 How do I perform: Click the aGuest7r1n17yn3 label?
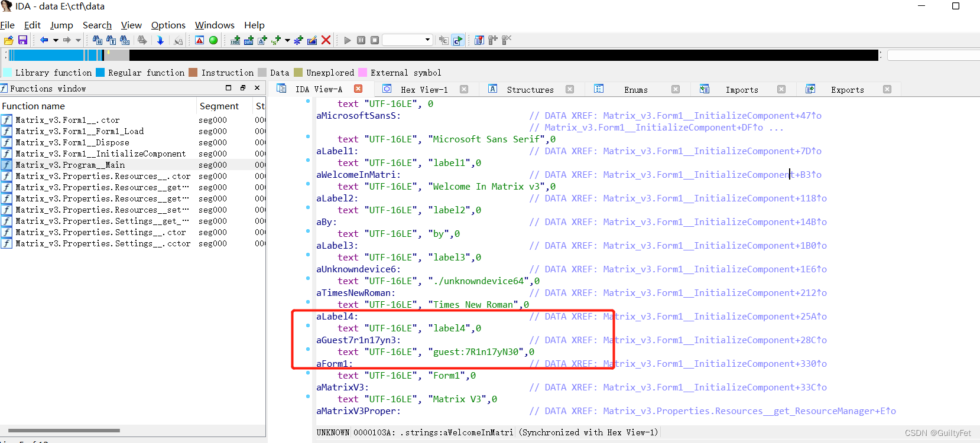pyautogui.click(x=358, y=340)
